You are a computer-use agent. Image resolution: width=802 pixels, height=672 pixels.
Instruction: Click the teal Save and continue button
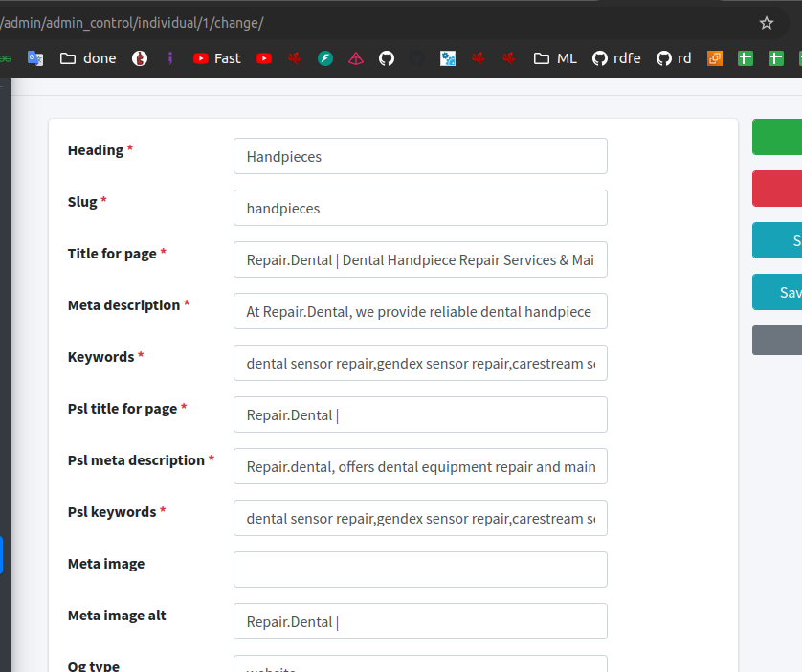pyautogui.click(x=778, y=240)
